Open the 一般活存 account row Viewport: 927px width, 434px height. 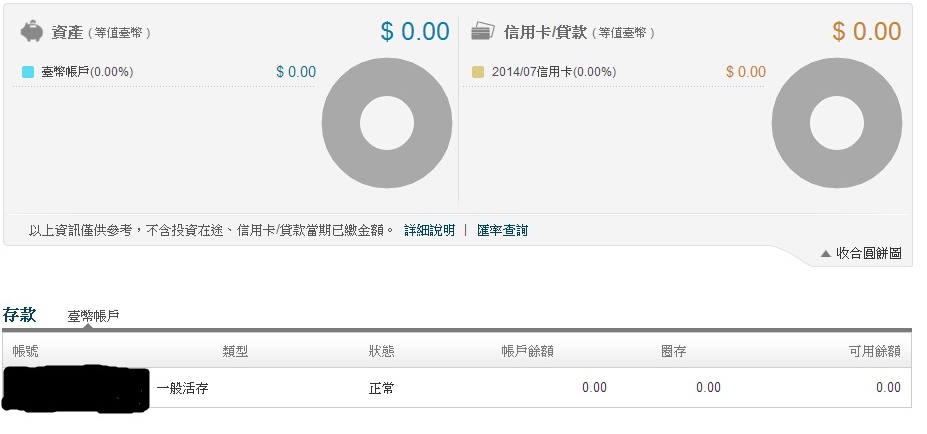[457, 388]
